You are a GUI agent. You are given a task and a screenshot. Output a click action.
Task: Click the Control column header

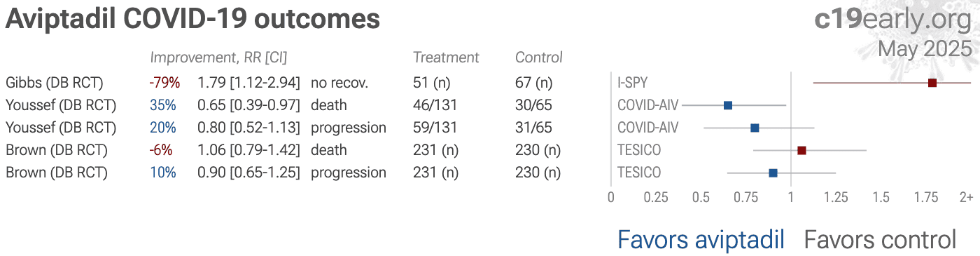click(539, 58)
